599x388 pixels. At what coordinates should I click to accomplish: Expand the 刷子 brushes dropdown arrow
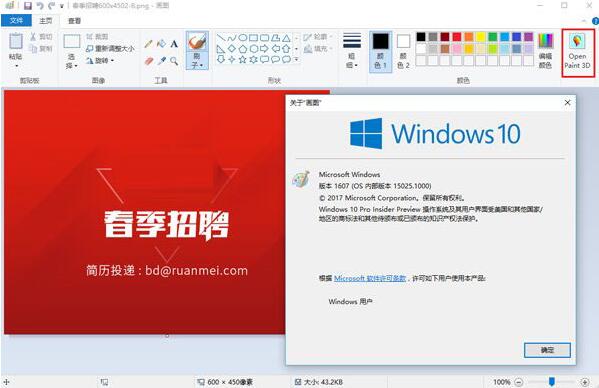click(201, 66)
